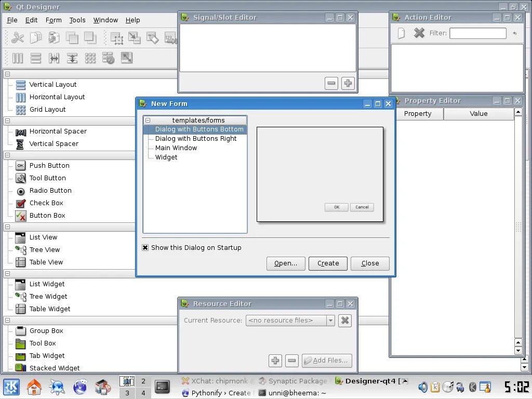Click the Value column header in Property Editor
Viewport: 532px width, 399px height.
(x=478, y=114)
